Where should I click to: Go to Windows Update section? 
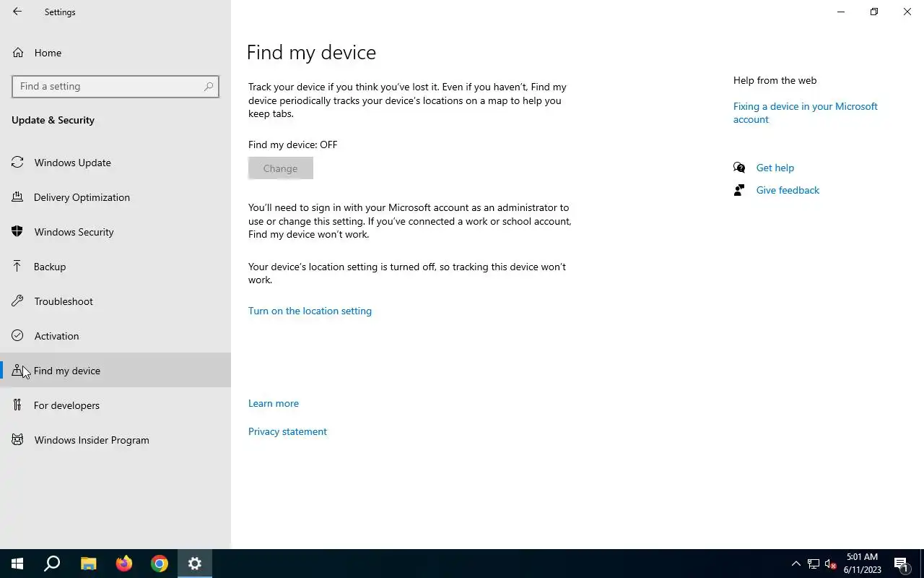coord(115,163)
